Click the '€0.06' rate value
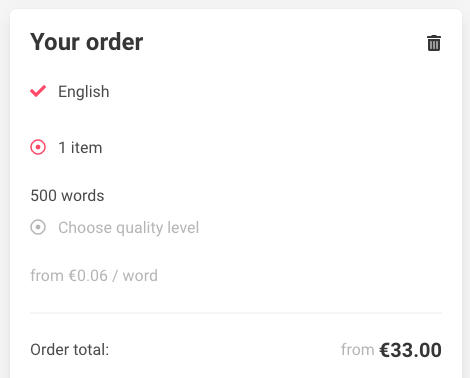This screenshot has height=378, width=470. 88,276
